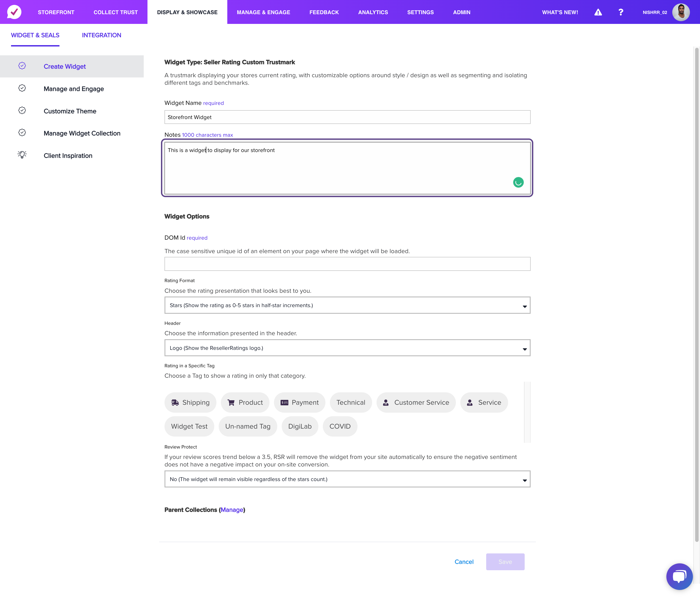Open the Rating Format dropdown
The width and height of the screenshot is (700, 597).
click(x=347, y=305)
